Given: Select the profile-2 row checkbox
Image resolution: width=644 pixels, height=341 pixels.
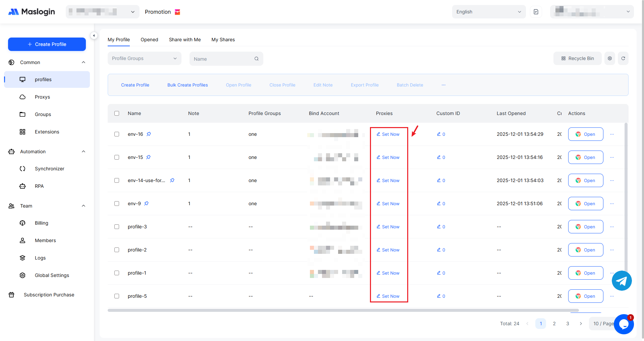Looking at the screenshot, I should point(117,250).
